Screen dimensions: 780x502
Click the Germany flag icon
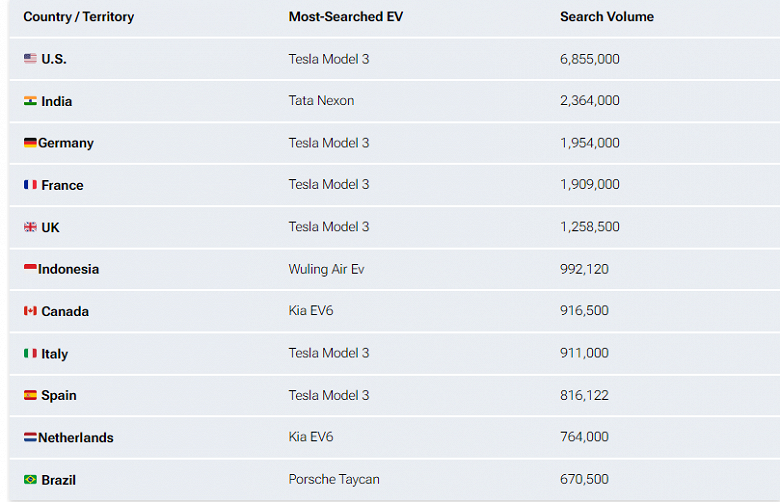(30, 143)
